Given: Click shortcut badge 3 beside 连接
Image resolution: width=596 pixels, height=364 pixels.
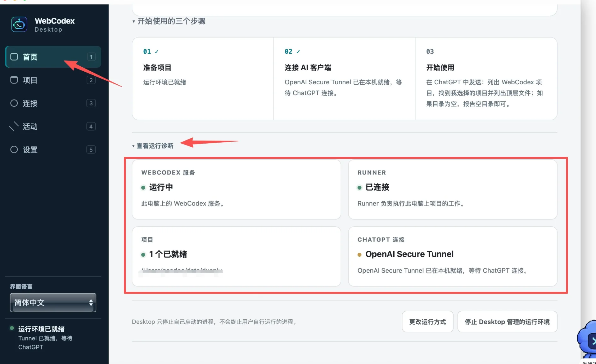Looking at the screenshot, I should click(x=91, y=103).
